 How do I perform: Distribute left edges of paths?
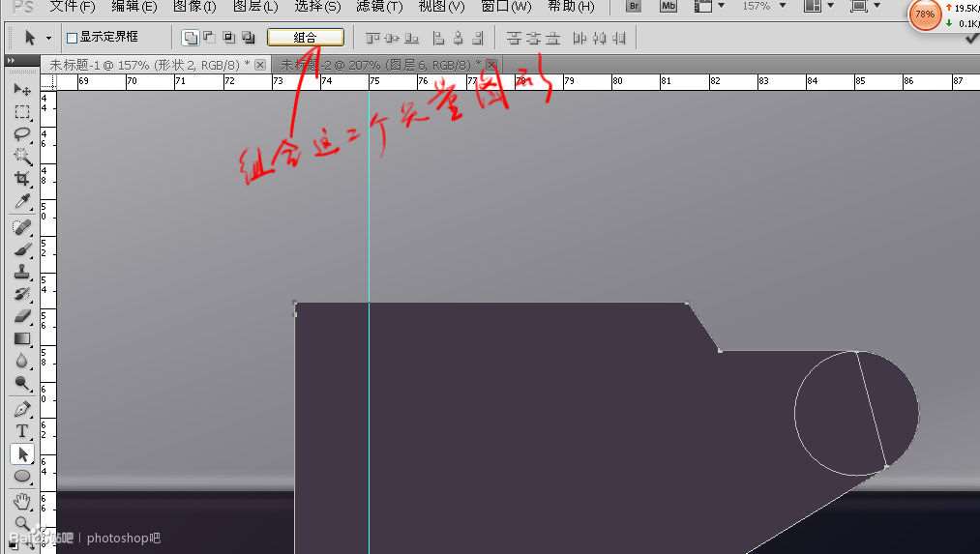click(579, 39)
